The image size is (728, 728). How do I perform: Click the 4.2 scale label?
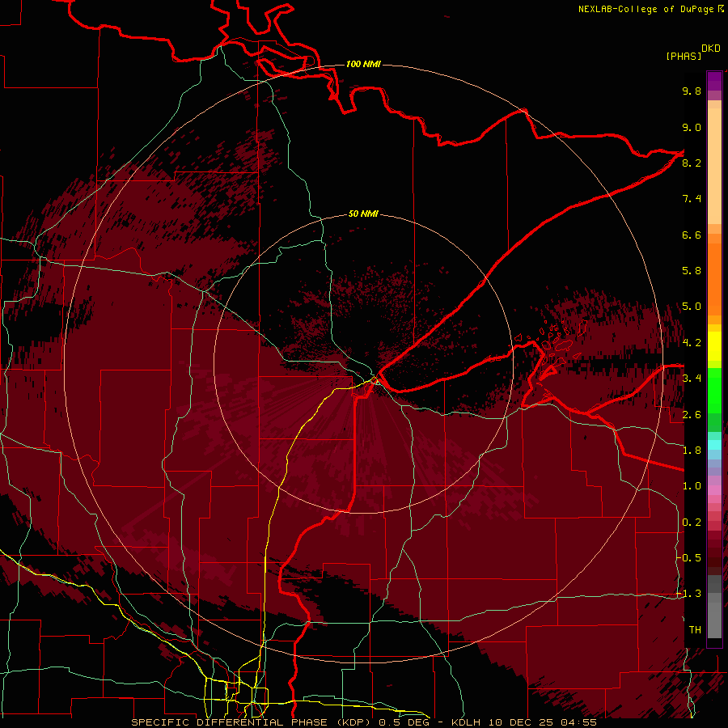(692, 343)
